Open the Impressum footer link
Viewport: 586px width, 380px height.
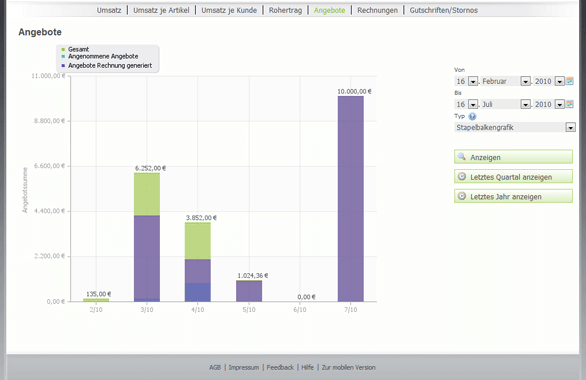pyautogui.click(x=244, y=368)
